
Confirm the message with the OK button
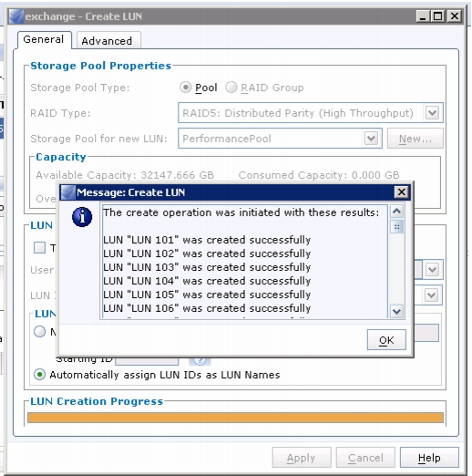(386, 340)
